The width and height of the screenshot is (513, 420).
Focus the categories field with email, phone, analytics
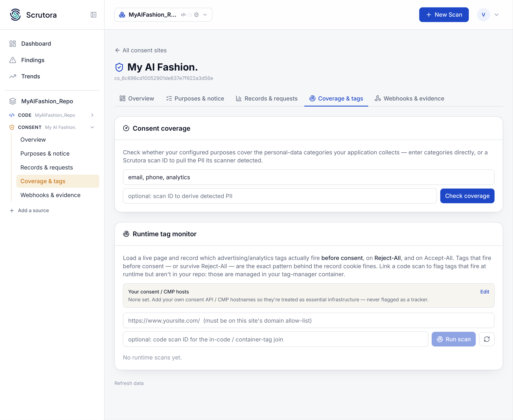point(308,177)
